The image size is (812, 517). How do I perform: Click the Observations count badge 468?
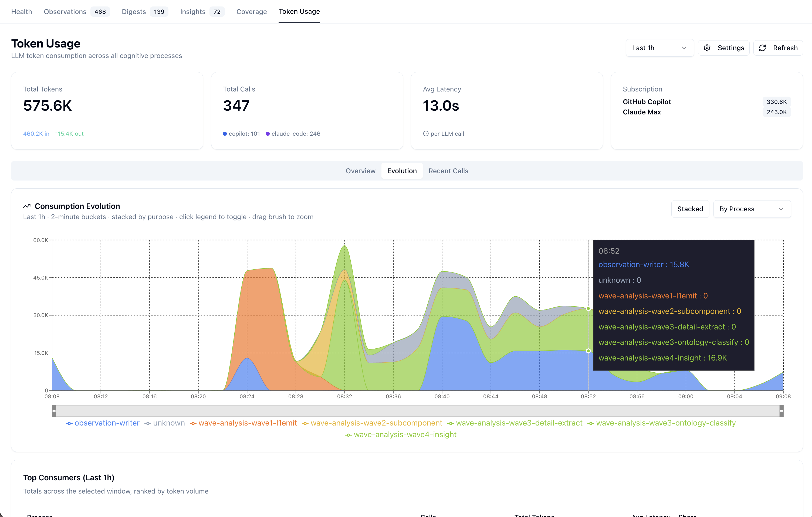(100, 11)
